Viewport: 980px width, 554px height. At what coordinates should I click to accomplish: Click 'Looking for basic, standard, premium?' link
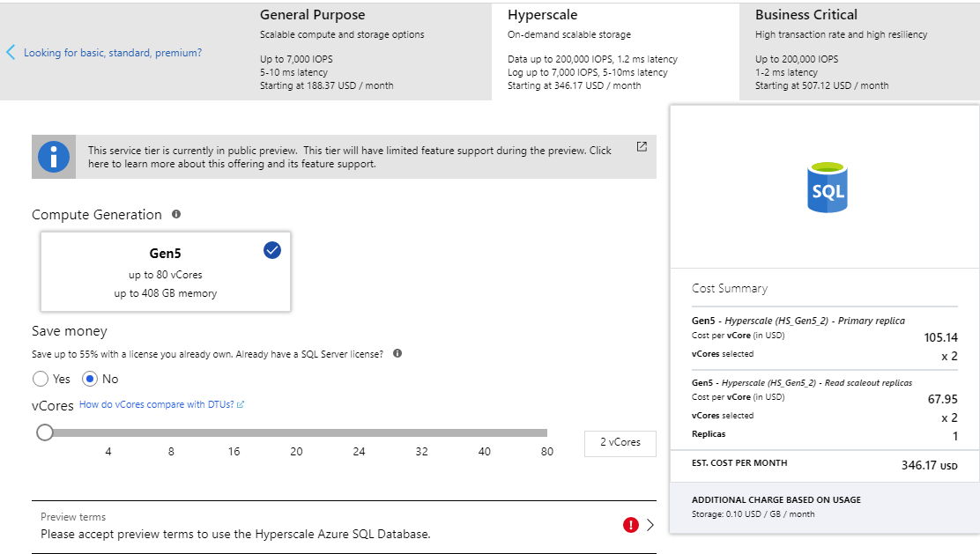(113, 53)
